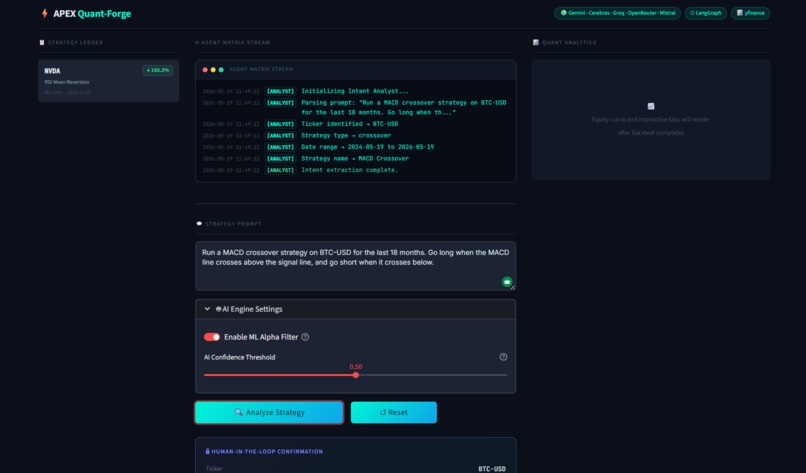The height and width of the screenshot is (473, 806).
Task: Click the APEX Quant-Forge lightning bolt logo
Action: pyautogui.click(x=45, y=13)
